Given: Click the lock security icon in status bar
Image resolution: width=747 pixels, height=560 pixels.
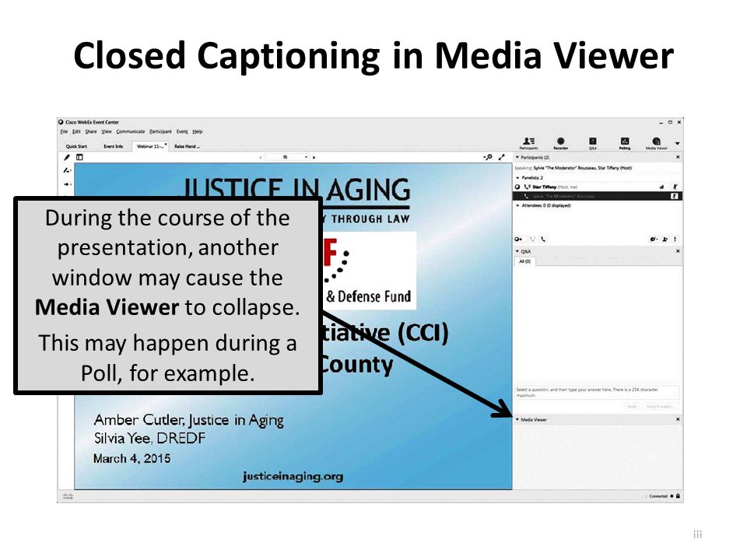Looking at the screenshot, I should [x=678, y=496].
